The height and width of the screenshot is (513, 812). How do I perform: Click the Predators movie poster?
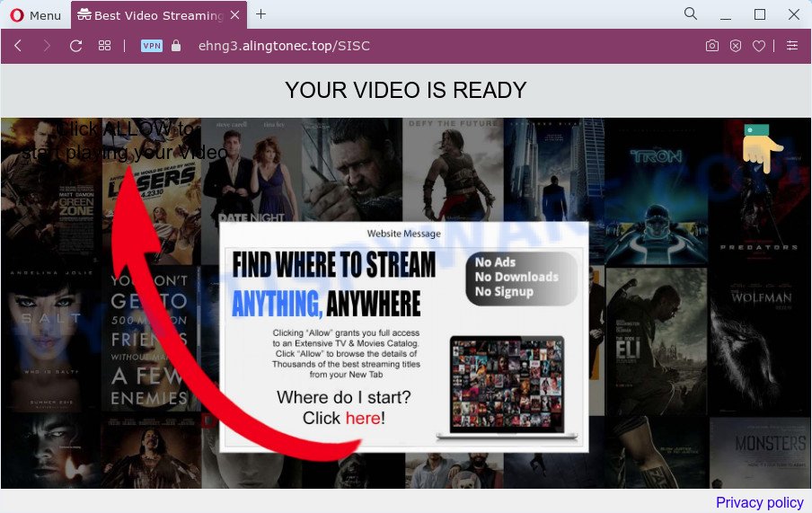tap(760, 191)
